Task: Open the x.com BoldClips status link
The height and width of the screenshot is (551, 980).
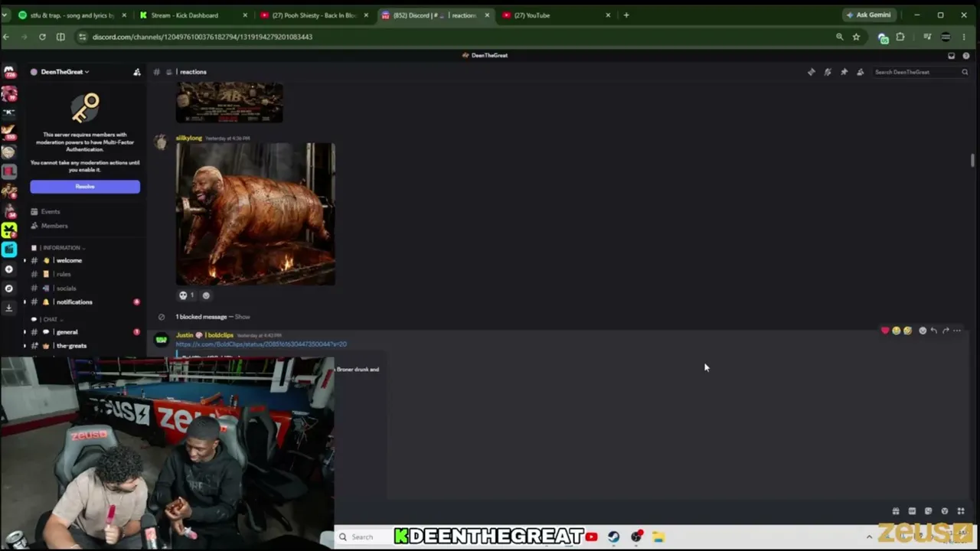Action: [261, 344]
